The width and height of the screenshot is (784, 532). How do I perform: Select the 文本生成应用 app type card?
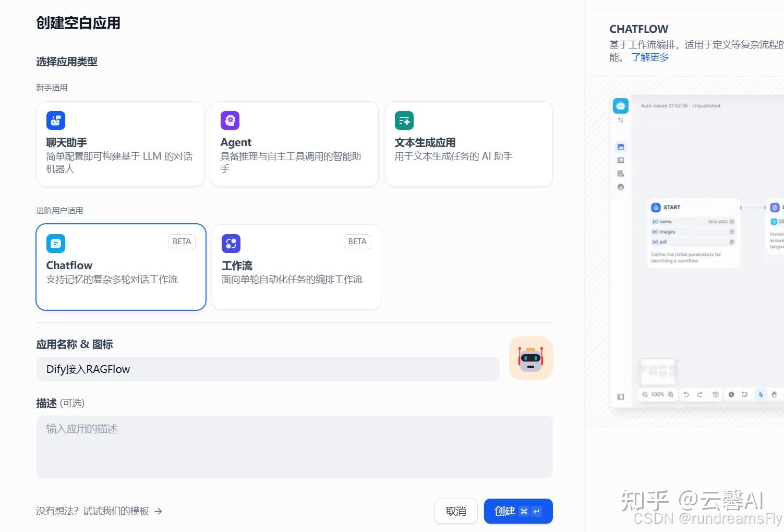click(468, 143)
